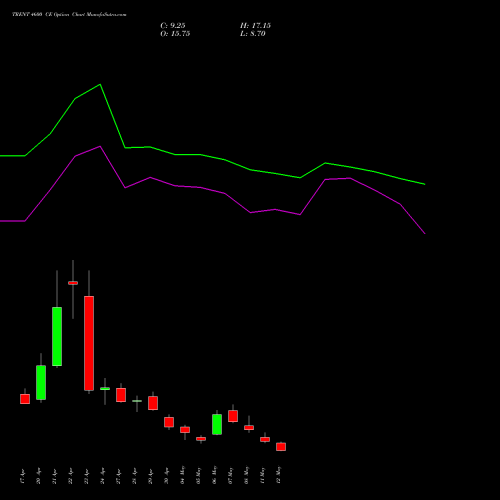Viewport: 500px width, 500px height.
Task: Click the 28 Apr date label
Action: pos(134,476)
